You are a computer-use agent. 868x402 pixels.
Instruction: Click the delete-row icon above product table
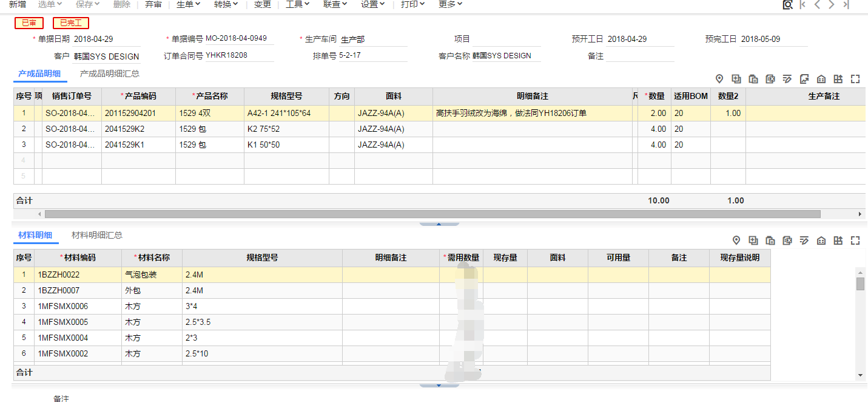[x=770, y=79]
